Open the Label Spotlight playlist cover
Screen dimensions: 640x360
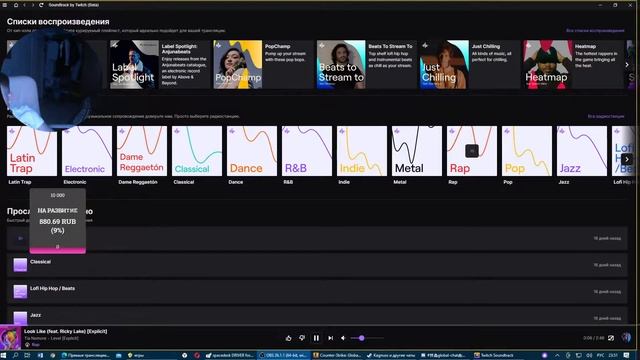click(134, 64)
